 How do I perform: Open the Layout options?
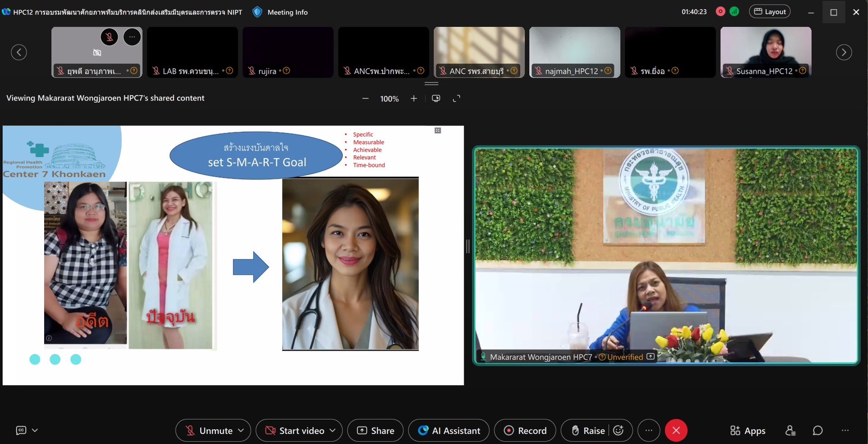tap(770, 12)
